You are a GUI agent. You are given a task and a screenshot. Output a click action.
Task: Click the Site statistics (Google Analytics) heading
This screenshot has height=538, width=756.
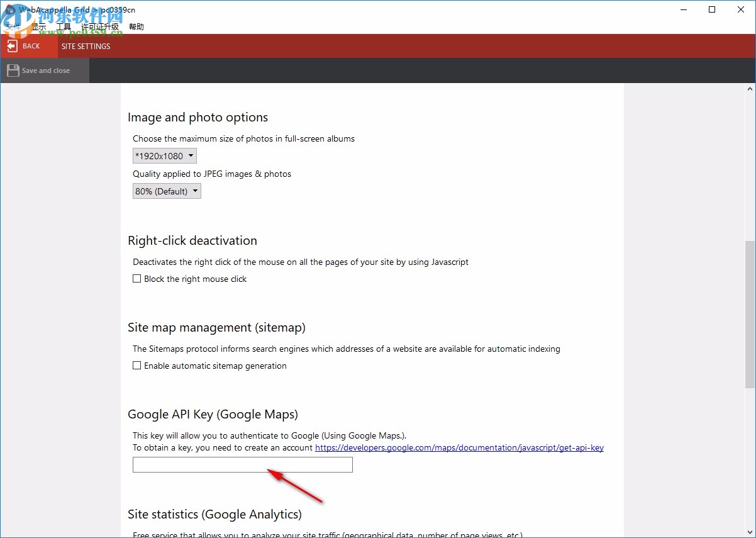coord(215,514)
